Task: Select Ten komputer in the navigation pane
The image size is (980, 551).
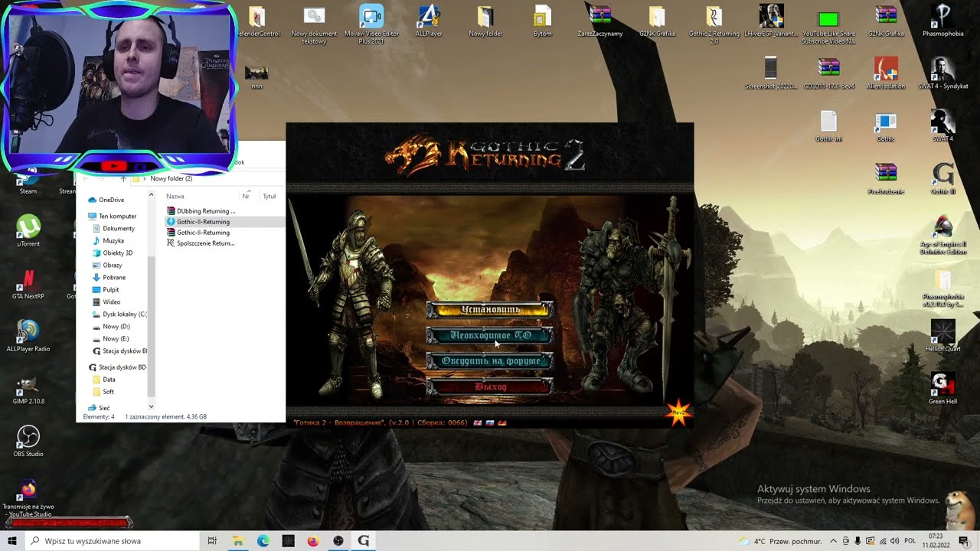Action: tap(112, 217)
